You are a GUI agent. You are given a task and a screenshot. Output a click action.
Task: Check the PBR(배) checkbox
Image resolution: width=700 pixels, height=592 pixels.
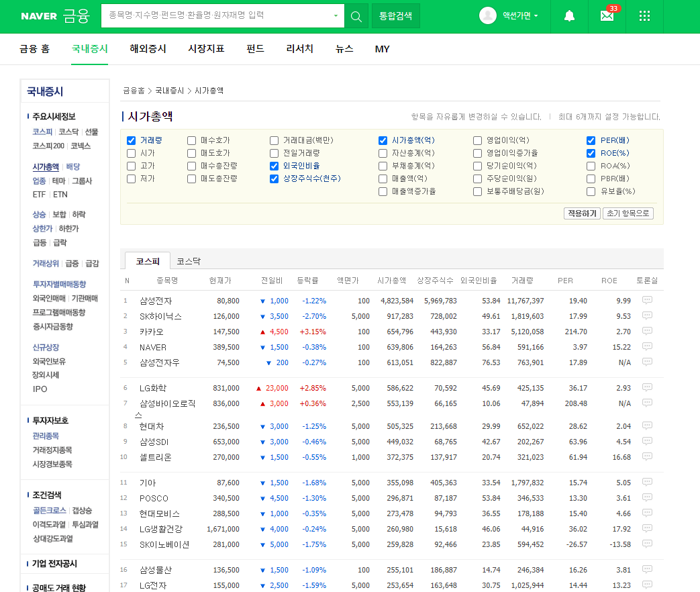pos(591,179)
